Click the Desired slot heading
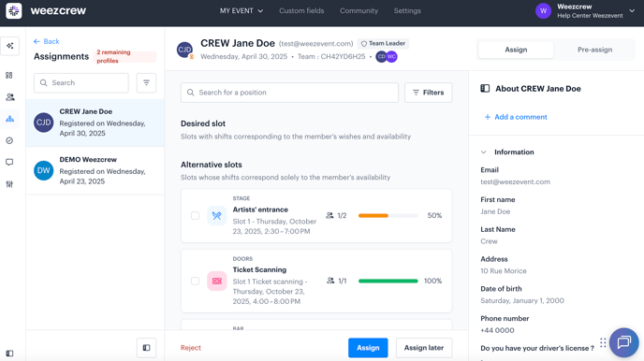 pos(203,123)
